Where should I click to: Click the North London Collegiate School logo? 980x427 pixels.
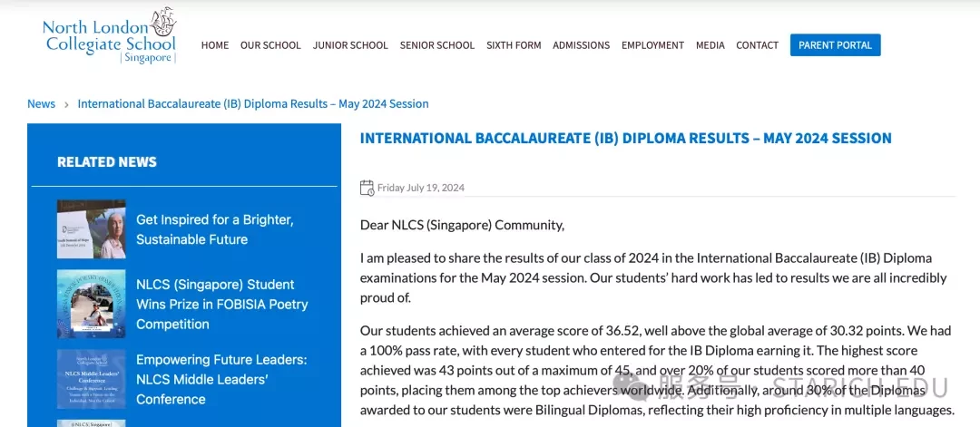click(110, 35)
